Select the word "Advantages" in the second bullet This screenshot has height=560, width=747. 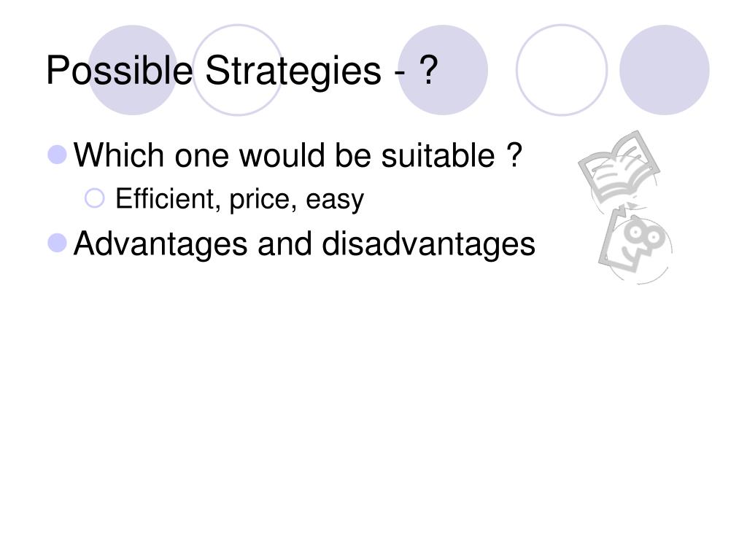pos(160,245)
